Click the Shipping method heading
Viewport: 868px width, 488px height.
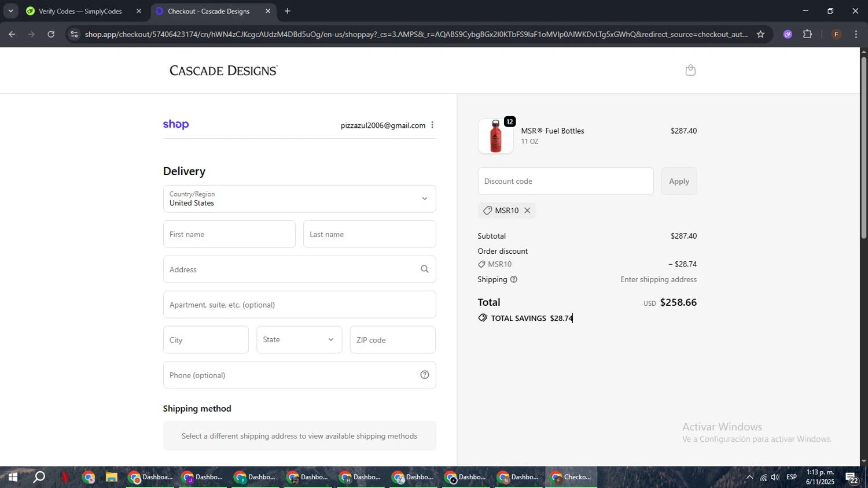[x=197, y=408]
